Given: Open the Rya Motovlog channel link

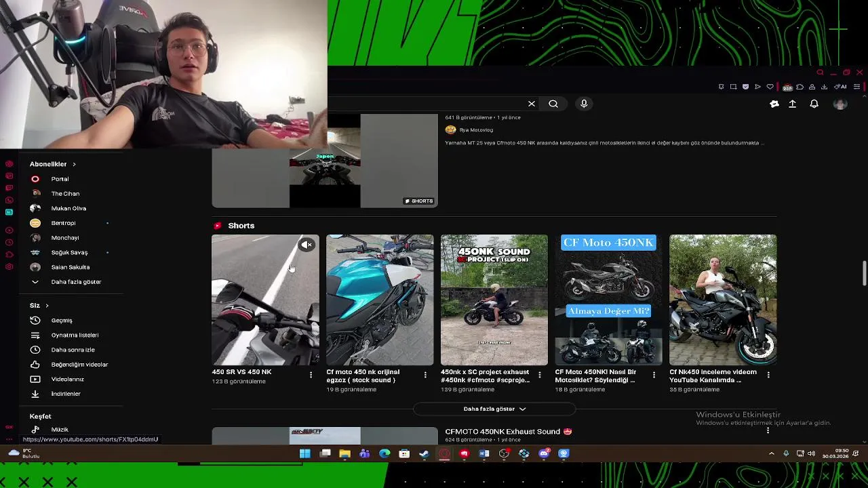Looking at the screenshot, I should pos(476,130).
